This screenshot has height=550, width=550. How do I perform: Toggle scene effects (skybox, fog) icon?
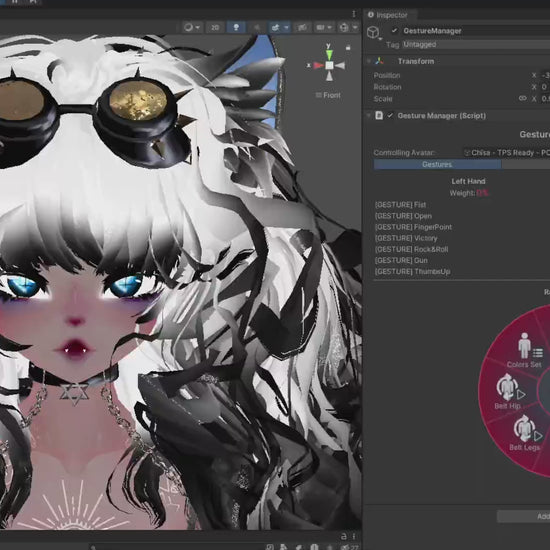pos(275,27)
